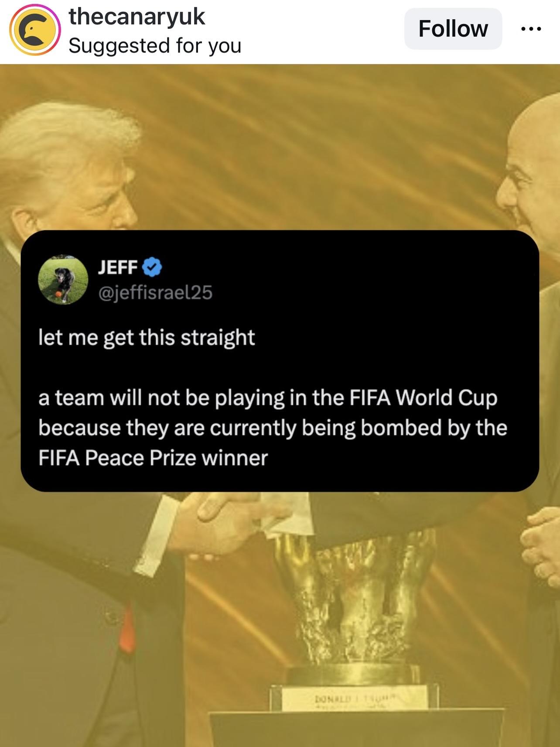Viewport: 560px width, 747px height.
Task: Open the thecanaryuk username link
Action: click(137, 17)
